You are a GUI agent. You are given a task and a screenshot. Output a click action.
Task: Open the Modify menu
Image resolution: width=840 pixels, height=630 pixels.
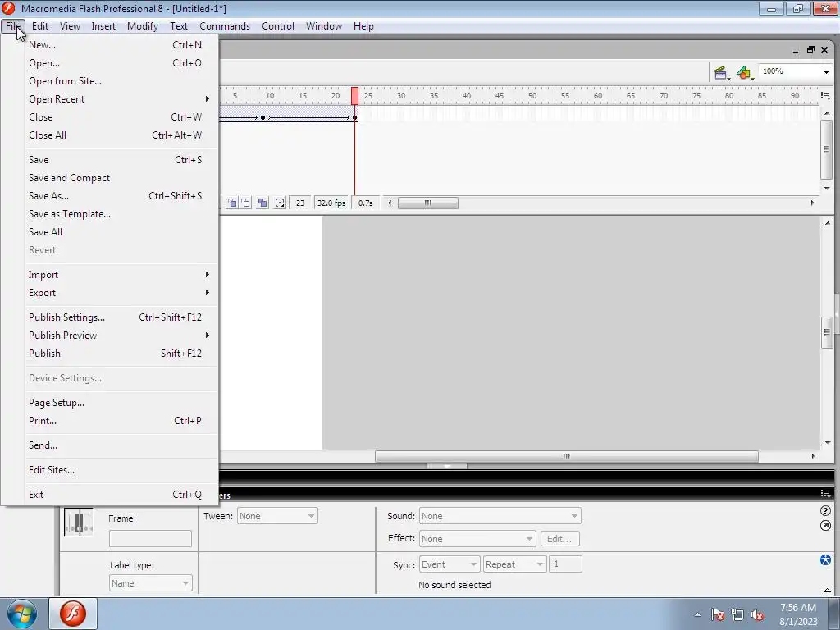click(143, 26)
